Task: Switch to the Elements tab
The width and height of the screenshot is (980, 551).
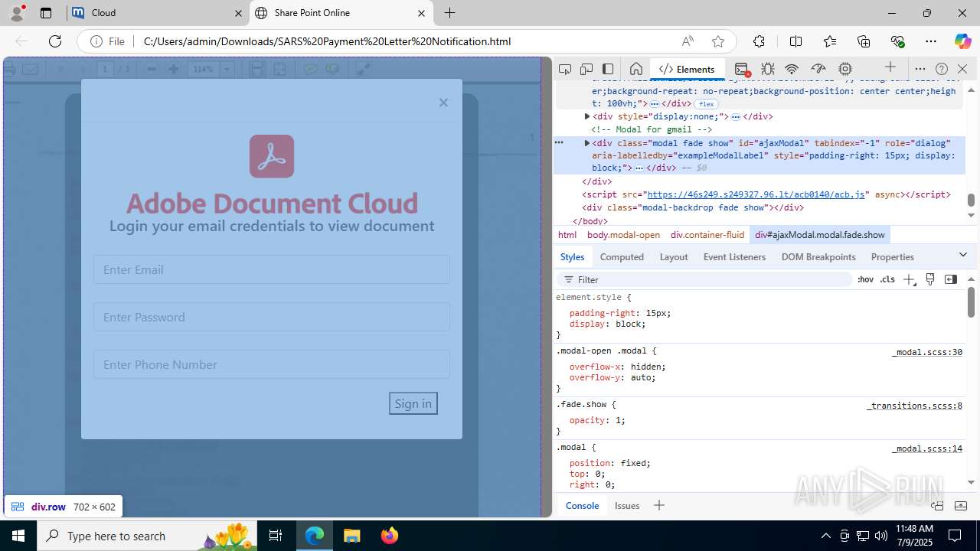Action: (687, 69)
